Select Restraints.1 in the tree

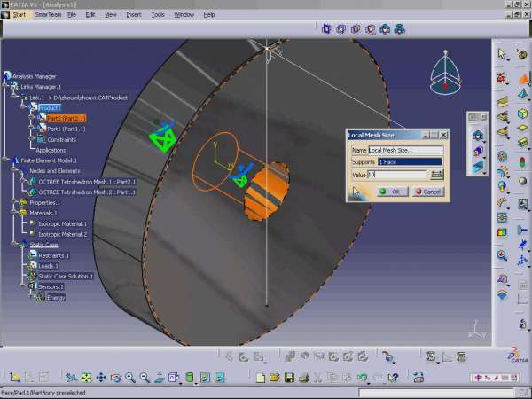(53, 256)
